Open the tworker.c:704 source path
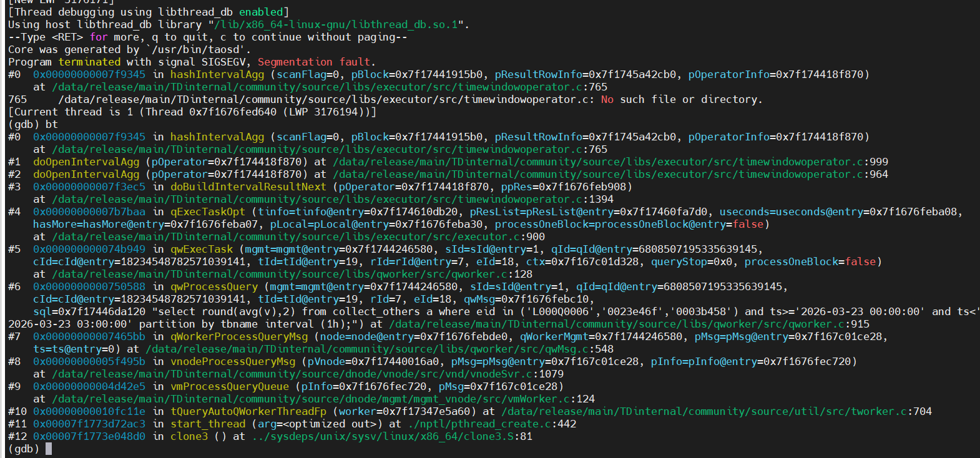980x458 pixels. 716,411
